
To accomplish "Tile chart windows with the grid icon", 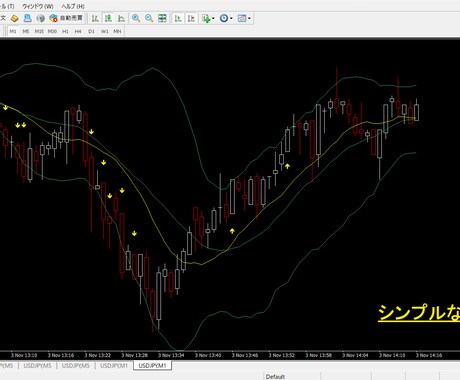I will click(x=162, y=18).
